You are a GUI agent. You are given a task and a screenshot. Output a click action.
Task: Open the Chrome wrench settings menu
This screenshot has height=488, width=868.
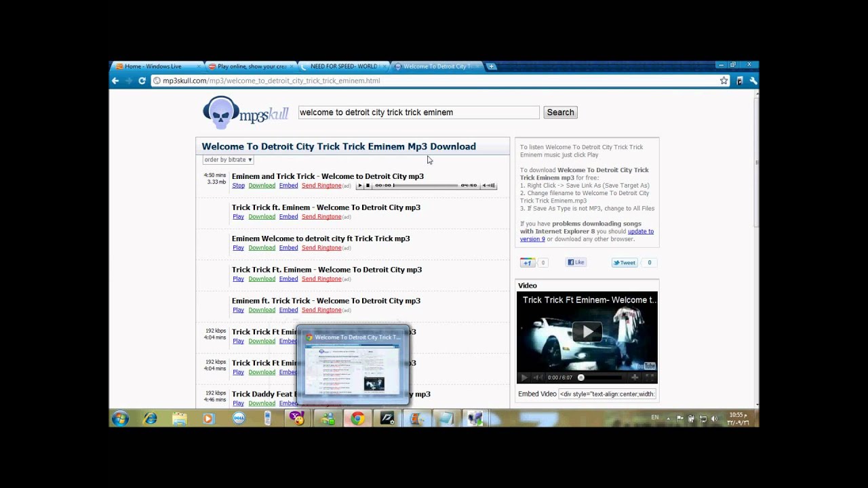pos(753,81)
